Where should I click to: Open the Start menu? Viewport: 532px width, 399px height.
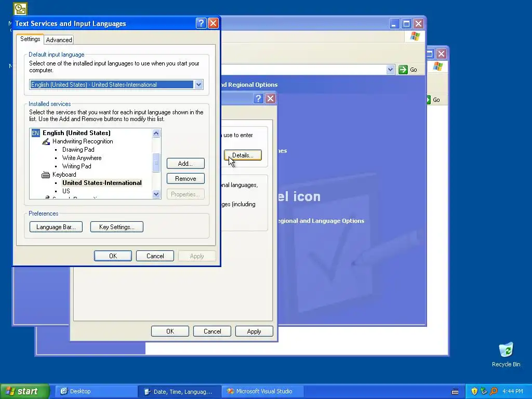click(25, 391)
